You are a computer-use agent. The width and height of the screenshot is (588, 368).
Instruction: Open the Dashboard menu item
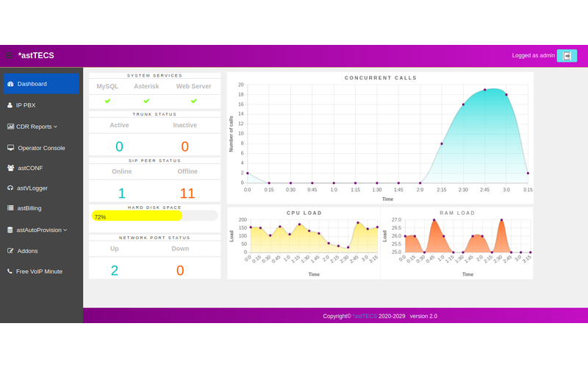tap(40, 84)
